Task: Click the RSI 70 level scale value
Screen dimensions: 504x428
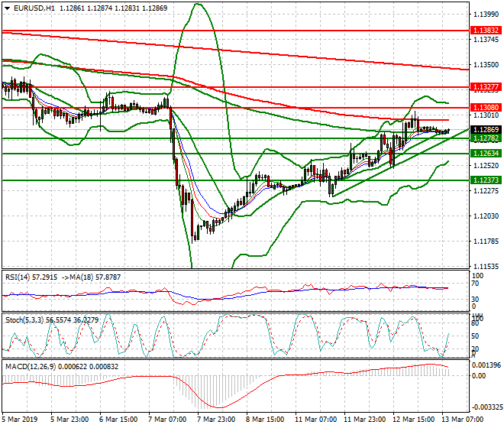Action: [475, 284]
